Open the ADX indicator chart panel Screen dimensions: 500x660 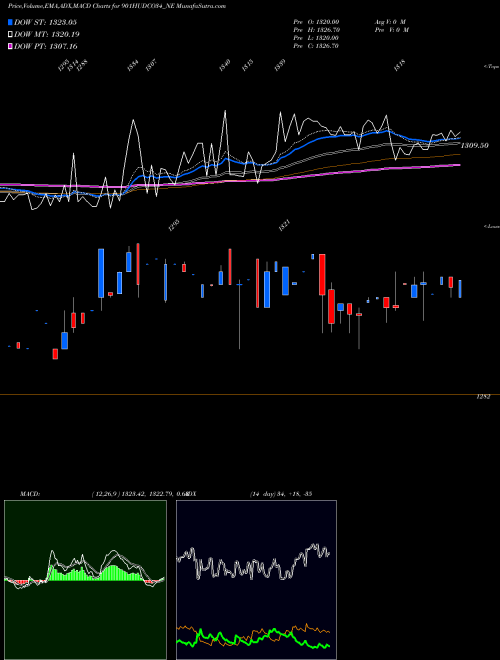256,580
